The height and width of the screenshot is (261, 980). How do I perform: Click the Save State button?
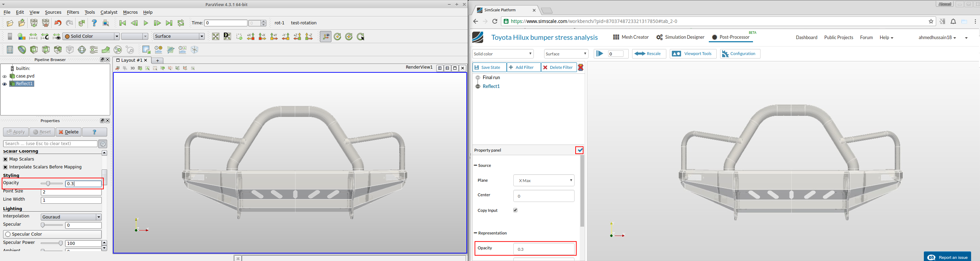(x=490, y=68)
